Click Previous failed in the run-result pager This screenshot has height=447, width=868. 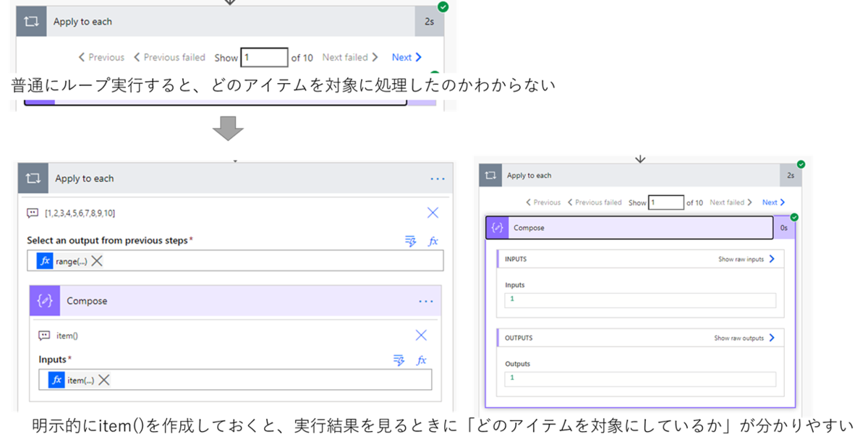[595, 203]
